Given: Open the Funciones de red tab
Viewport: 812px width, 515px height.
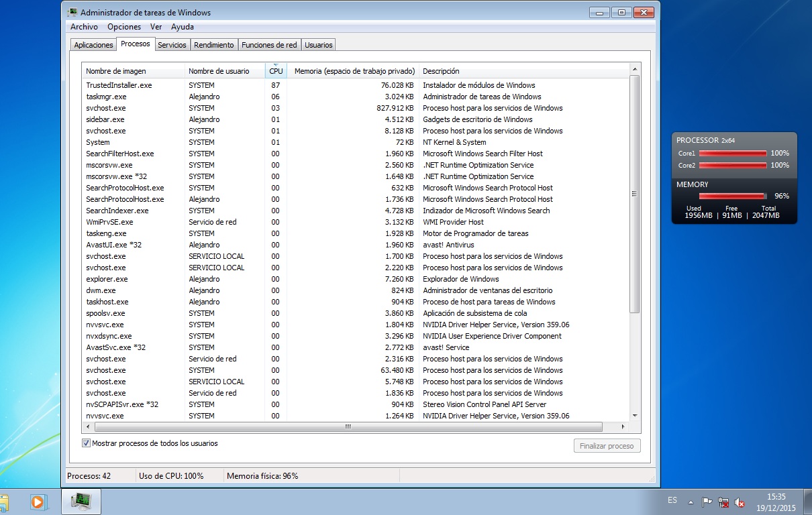Looking at the screenshot, I should click(x=269, y=45).
